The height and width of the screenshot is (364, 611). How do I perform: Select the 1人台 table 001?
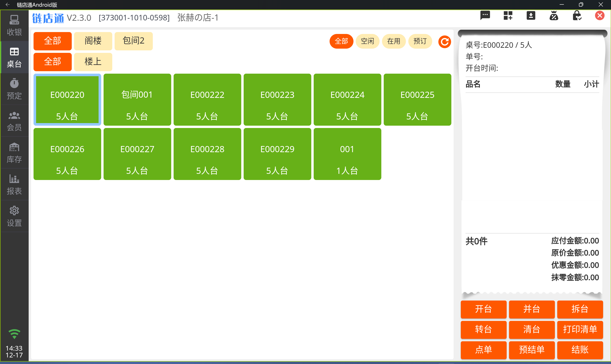pyautogui.click(x=347, y=154)
